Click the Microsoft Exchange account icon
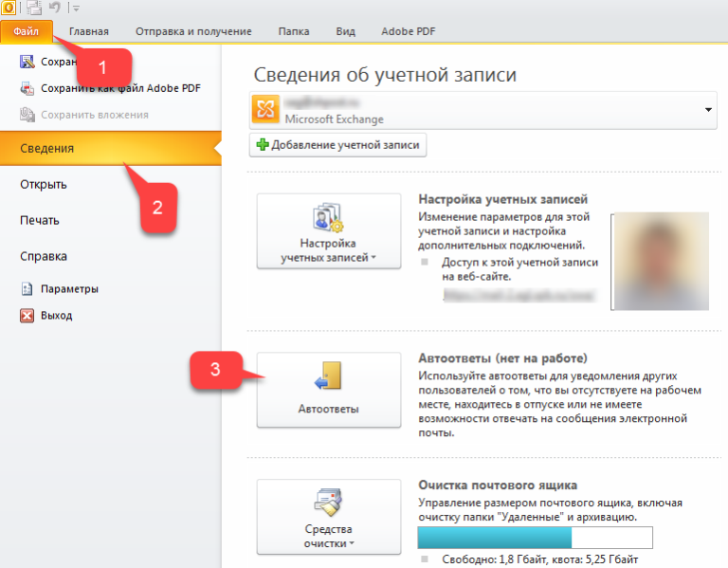This screenshot has width=728, height=568. click(265, 110)
